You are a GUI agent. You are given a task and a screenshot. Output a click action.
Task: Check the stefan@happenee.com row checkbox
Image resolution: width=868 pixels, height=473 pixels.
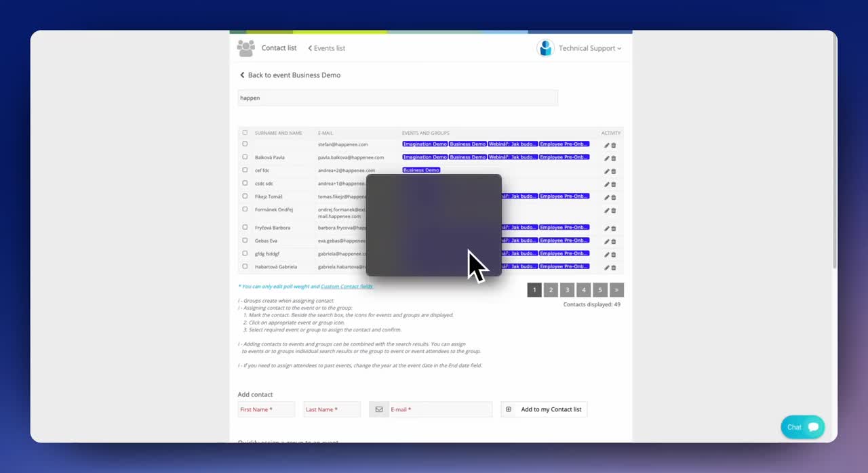coord(245,144)
